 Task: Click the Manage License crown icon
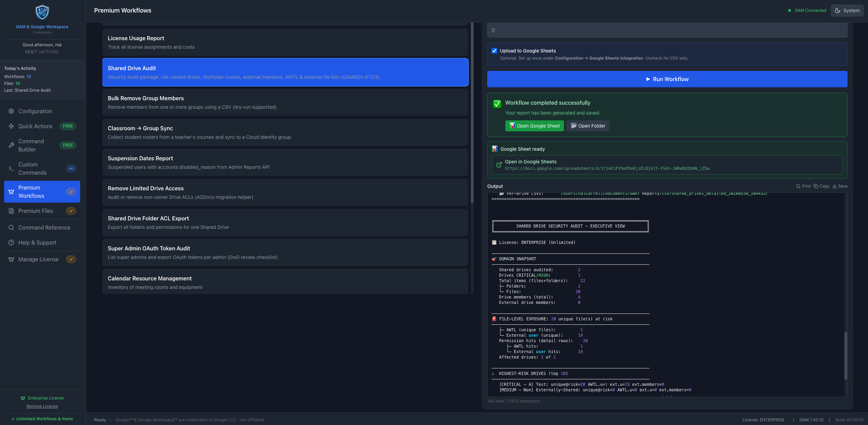pyautogui.click(x=11, y=259)
